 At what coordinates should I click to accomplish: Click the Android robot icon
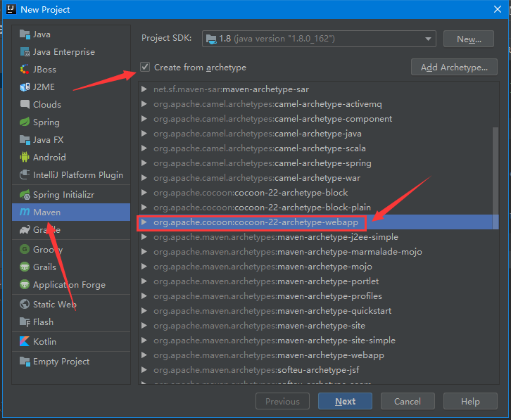click(25, 158)
